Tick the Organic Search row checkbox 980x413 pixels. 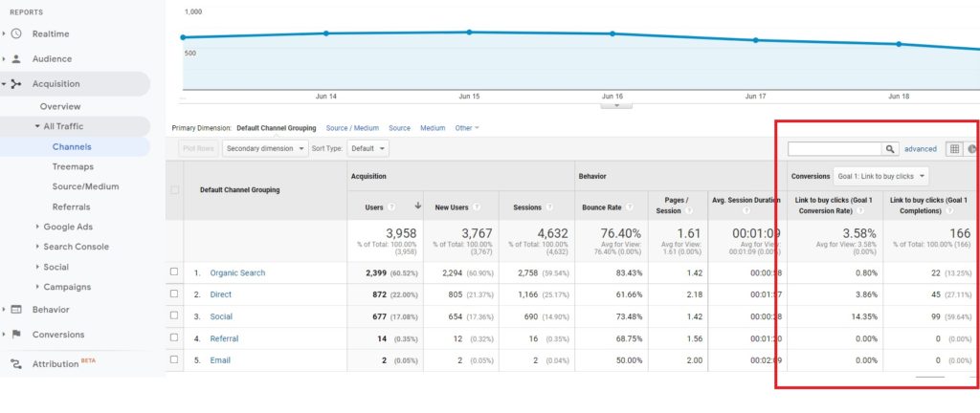point(174,272)
